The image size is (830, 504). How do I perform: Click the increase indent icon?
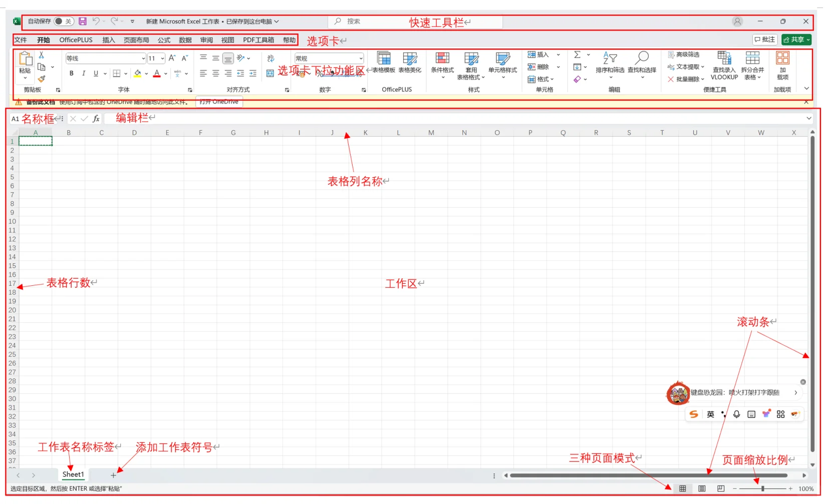(253, 74)
